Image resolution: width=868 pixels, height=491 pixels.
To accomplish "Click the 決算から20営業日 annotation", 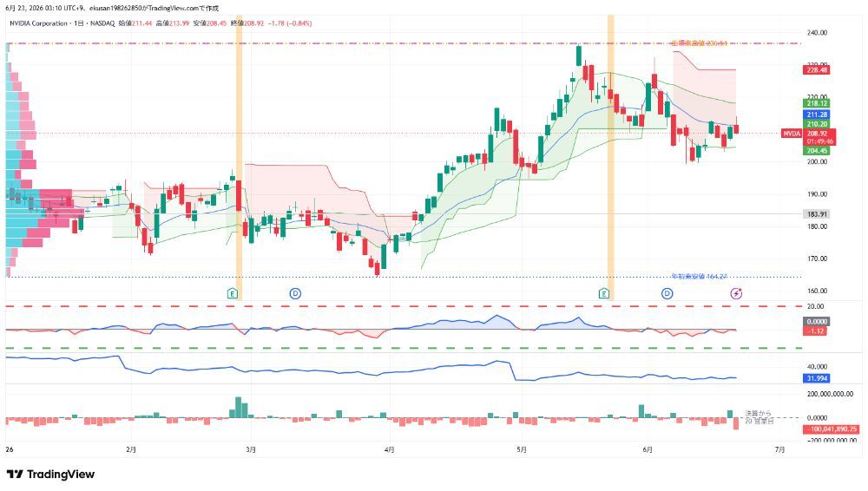I will pyautogui.click(x=759, y=417).
